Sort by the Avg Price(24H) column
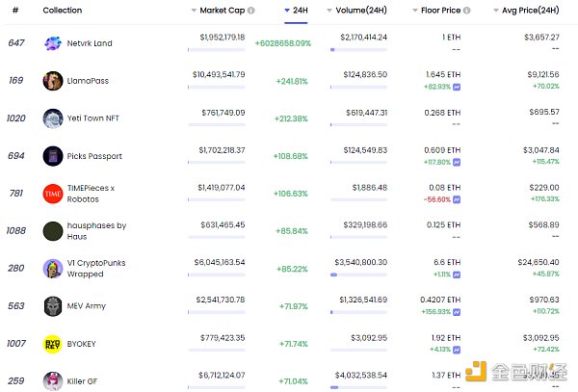The height and width of the screenshot is (392, 578). (524, 11)
